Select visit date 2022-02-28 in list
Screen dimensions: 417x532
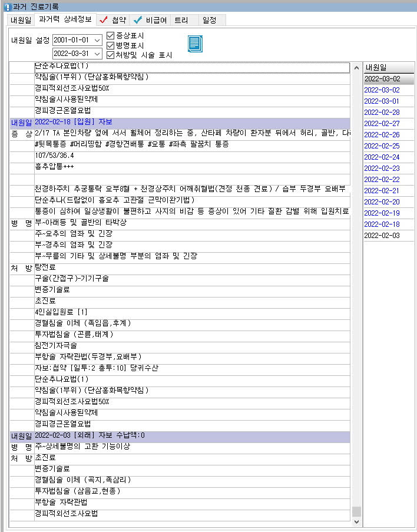click(x=382, y=112)
